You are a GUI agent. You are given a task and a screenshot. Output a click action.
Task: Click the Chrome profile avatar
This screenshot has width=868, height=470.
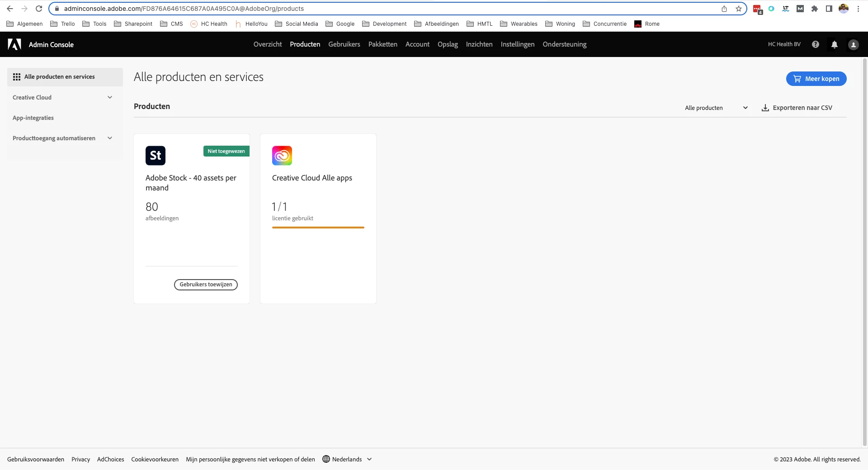(x=844, y=9)
